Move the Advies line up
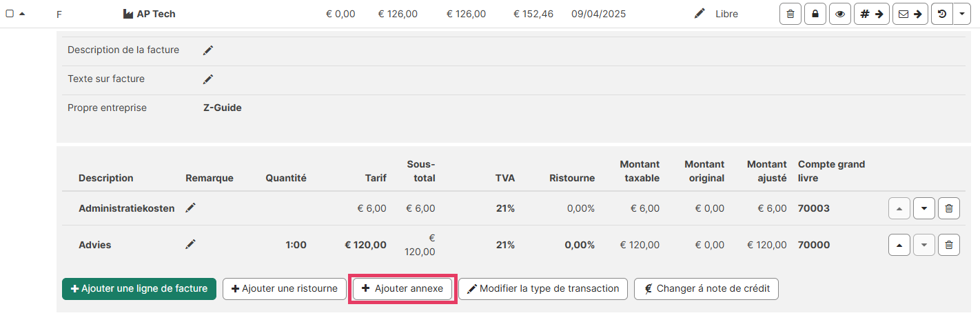Screen dimensions: 980x320 click(x=899, y=245)
